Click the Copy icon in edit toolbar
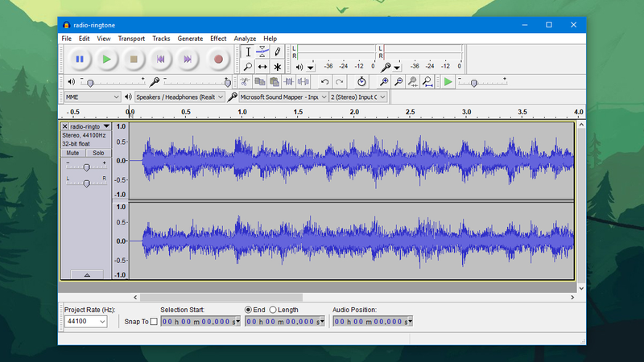The height and width of the screenshot is (362, 644). pyautogui.click(x=259, y=82)
